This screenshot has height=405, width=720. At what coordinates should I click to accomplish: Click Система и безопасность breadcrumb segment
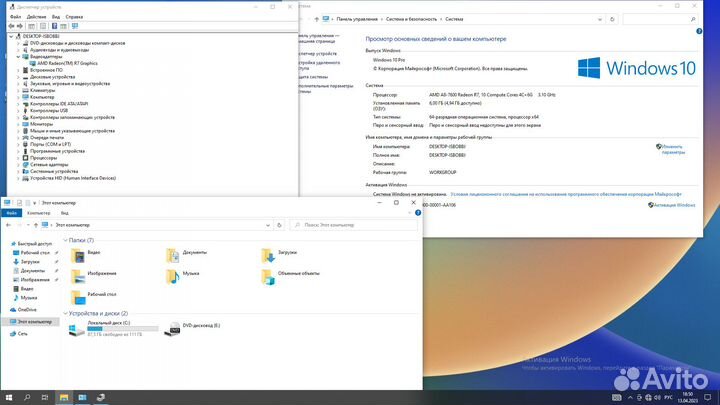point(411,19)
